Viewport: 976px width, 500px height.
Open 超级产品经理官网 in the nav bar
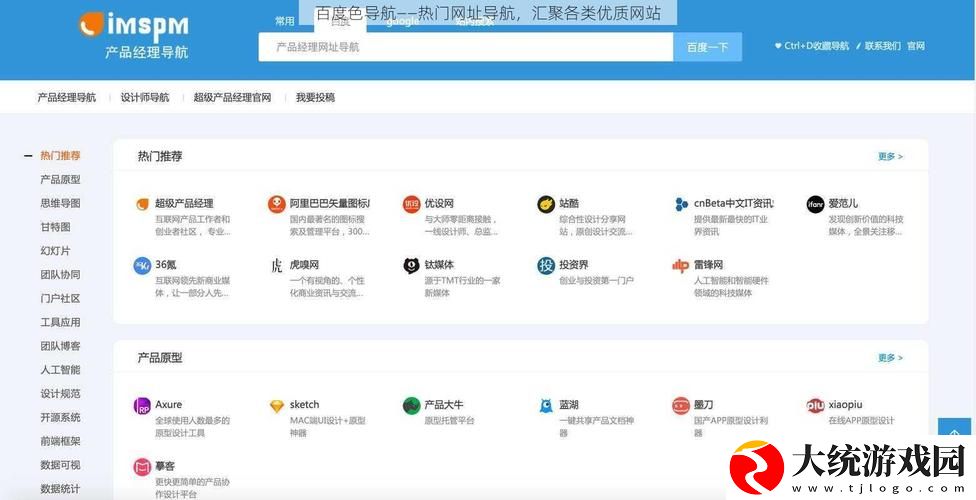point(232,98)
